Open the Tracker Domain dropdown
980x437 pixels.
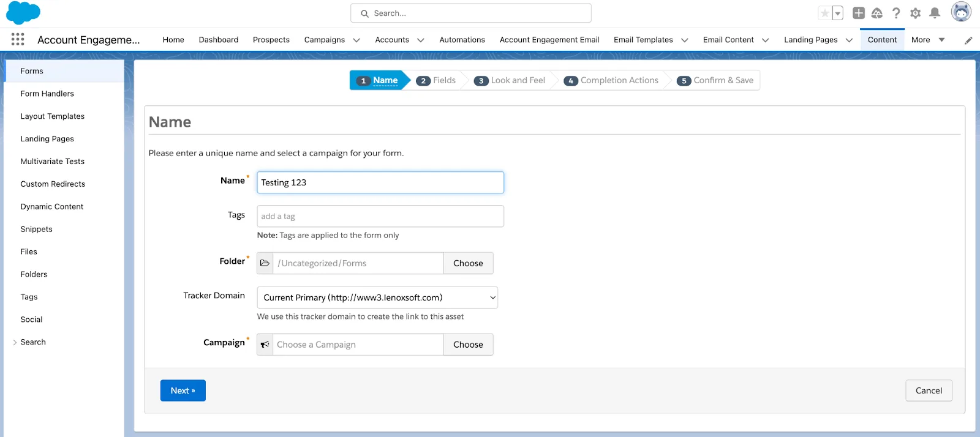tap(377, 297)
